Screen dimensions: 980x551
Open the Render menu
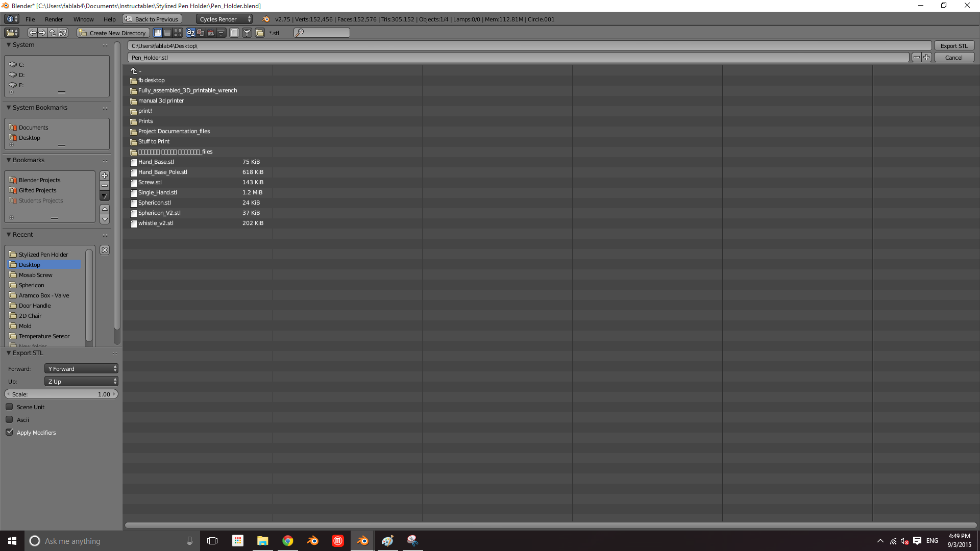click(54, 19)
